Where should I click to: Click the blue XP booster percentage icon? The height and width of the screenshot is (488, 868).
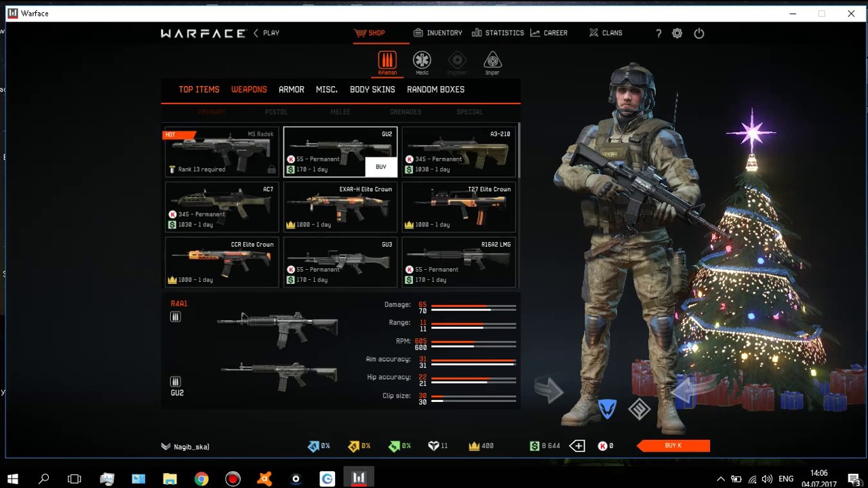click(x=313, y=446)
